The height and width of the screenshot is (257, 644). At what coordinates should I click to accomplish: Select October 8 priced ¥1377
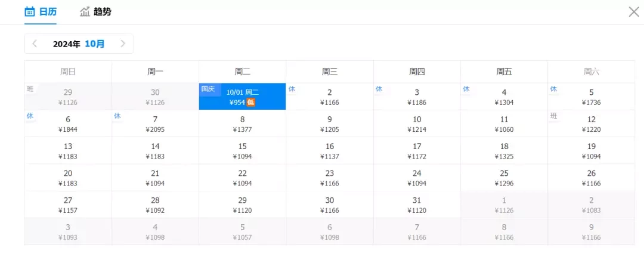pos(242,123)
